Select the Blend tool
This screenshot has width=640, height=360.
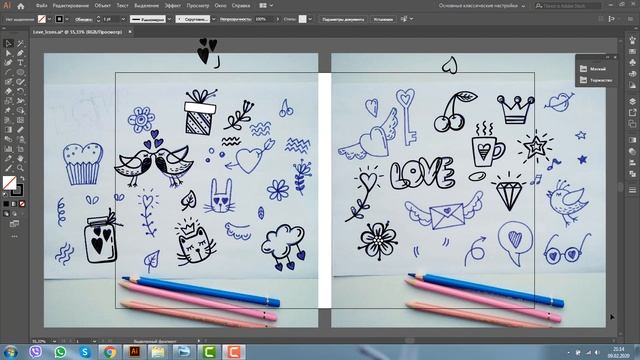click(x=9, y=139)
